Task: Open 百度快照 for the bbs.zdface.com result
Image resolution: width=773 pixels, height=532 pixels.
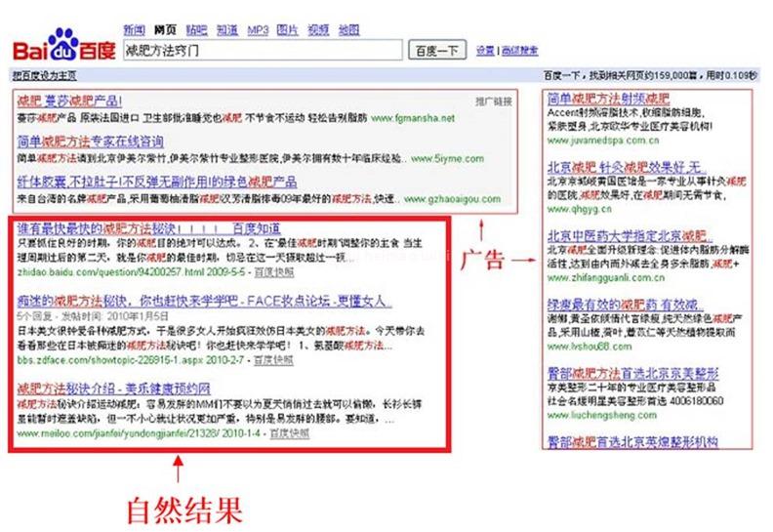Action: point(273,360)
